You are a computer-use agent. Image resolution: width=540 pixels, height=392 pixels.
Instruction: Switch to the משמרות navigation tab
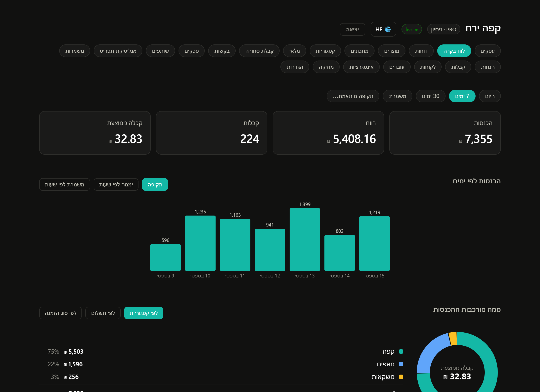coord(75,51)
